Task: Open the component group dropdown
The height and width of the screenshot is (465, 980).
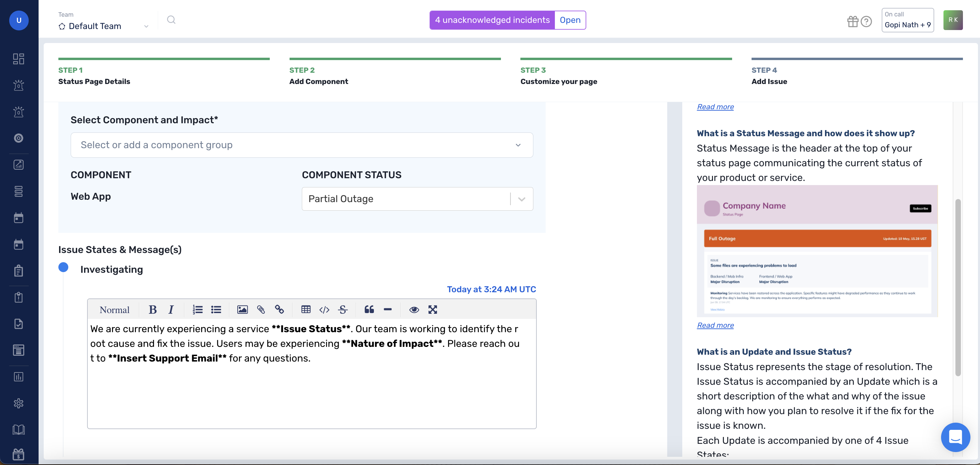Action: (x=302, y=145)
